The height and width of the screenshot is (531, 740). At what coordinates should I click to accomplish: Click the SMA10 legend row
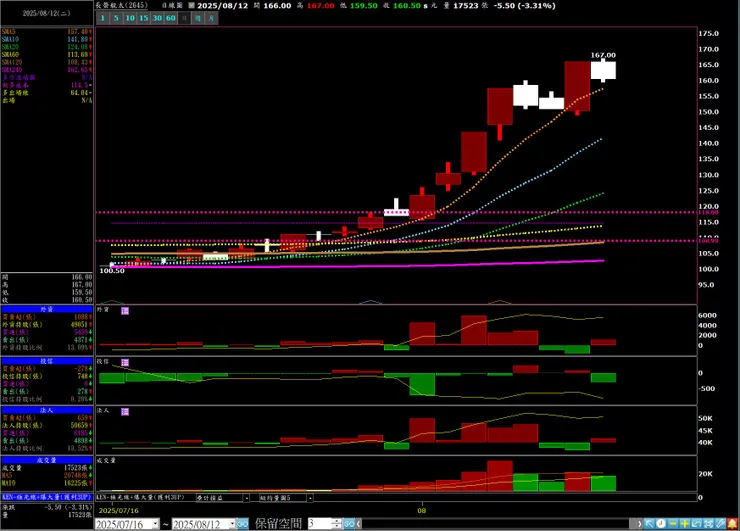pyautogui.click(x=47, y=39)
